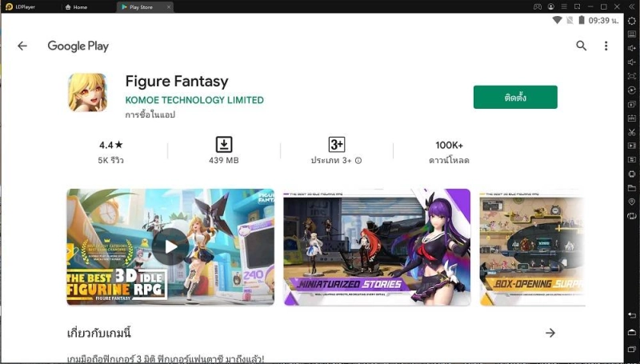Open LDPlayer hamburger menu
The height and width of the screenshot is (364, 640).
564,6
